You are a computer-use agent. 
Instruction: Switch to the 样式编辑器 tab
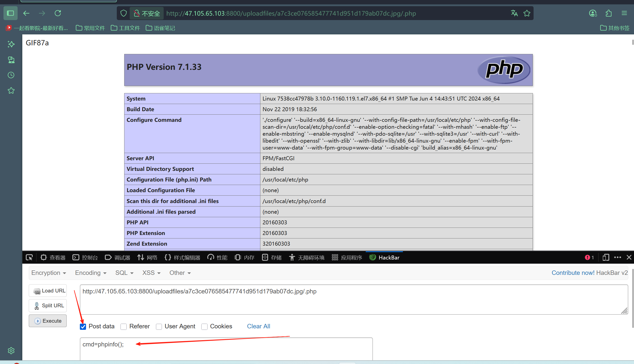pyautogui.click(x=182, y=258)
